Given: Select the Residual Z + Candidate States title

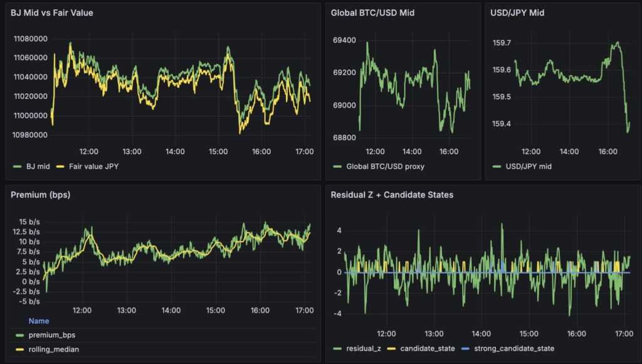Looking at the screenshot, I should point(392,195).
